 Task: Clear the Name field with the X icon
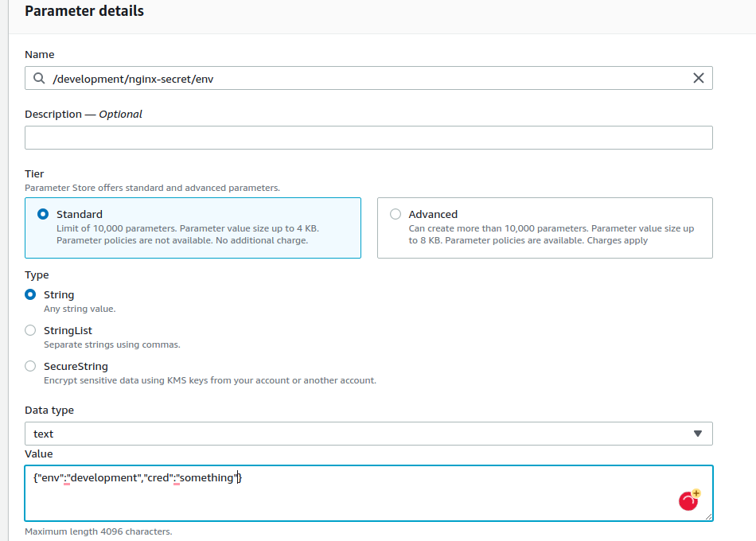[x=698, y=78]
